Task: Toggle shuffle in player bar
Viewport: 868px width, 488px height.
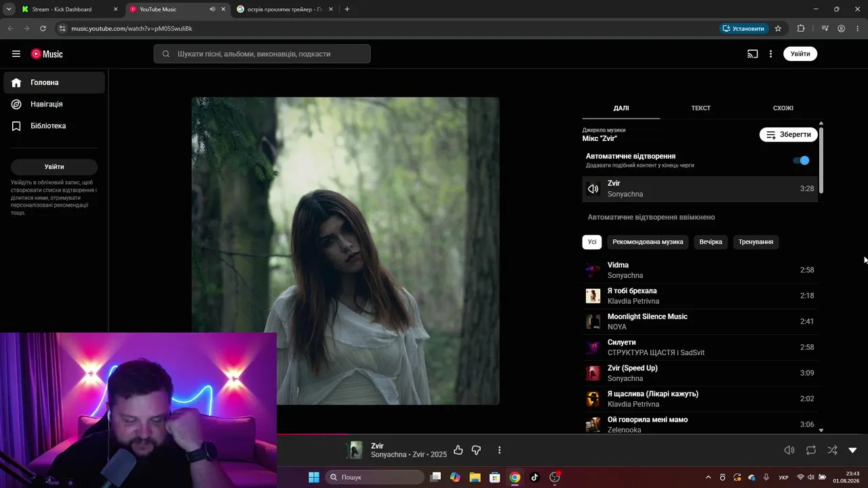Action: [833, 450]
